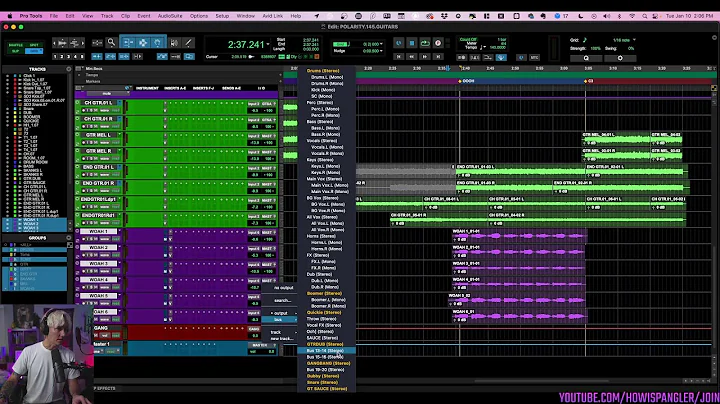Image resolution: width=720 pixels, height=404 pixels.
Task: Click GTR MEL L track name
Action: [98, 135]
